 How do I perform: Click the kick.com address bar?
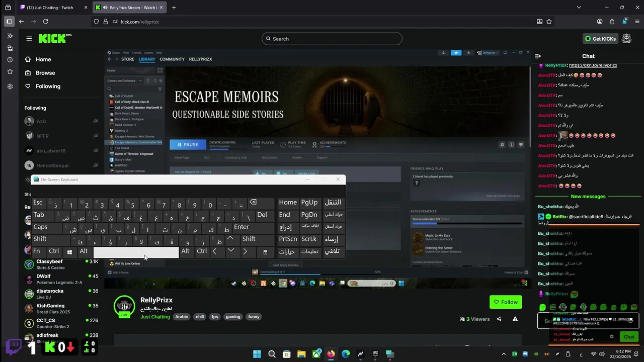(317, 22)
